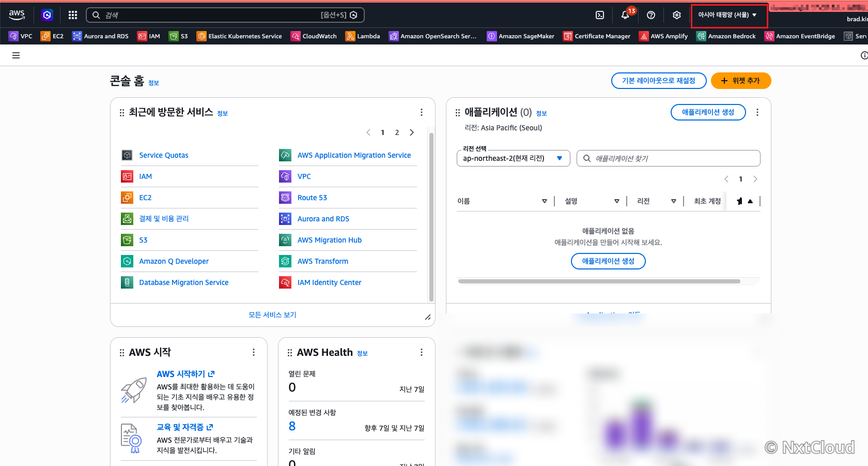Click the AWS Transform service icon

pyautogui.click(x=285, y=261)
